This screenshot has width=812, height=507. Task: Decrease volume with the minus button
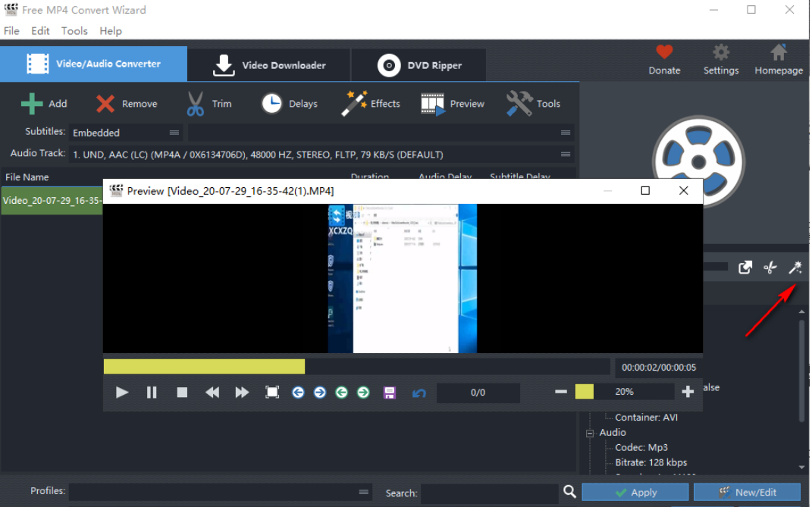click(x=561, y=392)
